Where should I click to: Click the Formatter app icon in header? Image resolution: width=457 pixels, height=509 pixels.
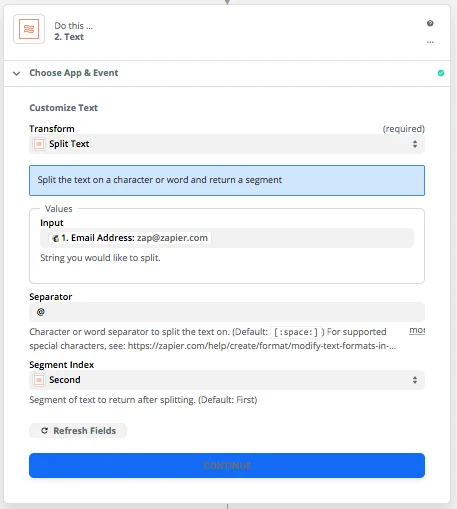pyautogui.click(x=29, y=29)
